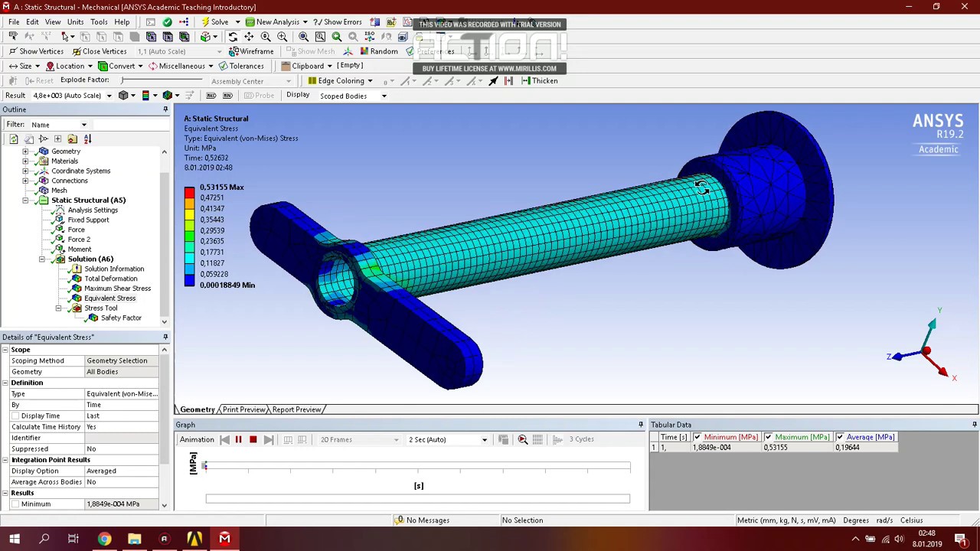This screenshot has width=980, height=551.
Task: Toggle the Minimum result checkbox in Details
Action: 15,504
